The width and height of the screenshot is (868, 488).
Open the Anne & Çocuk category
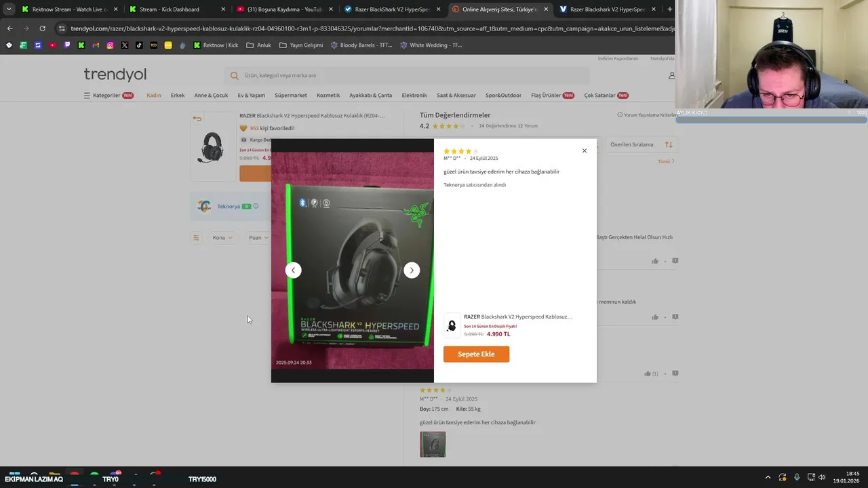pyautogui.click(x=211, y=96)
